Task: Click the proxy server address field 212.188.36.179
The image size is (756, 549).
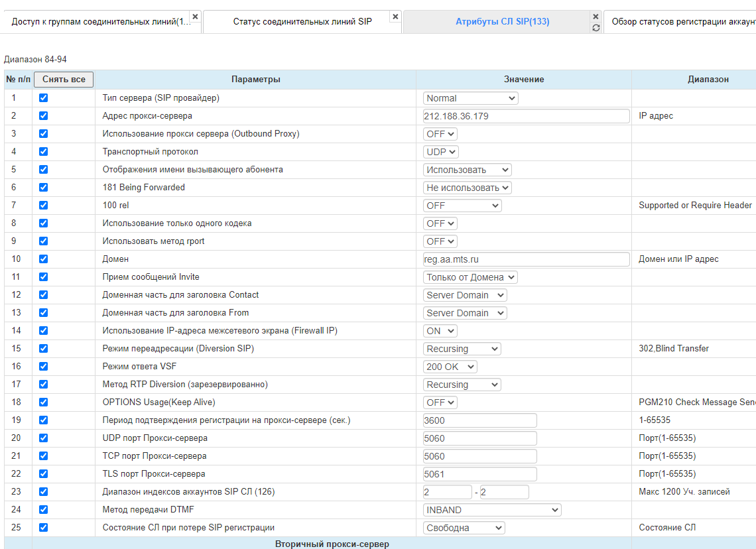Action: point(526,116)
